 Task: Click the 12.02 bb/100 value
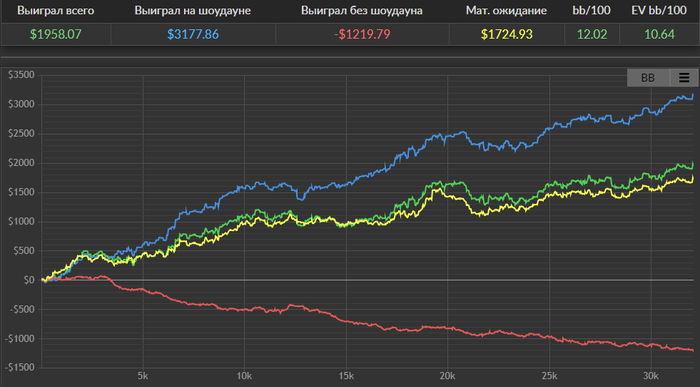[x=592, y=34]
